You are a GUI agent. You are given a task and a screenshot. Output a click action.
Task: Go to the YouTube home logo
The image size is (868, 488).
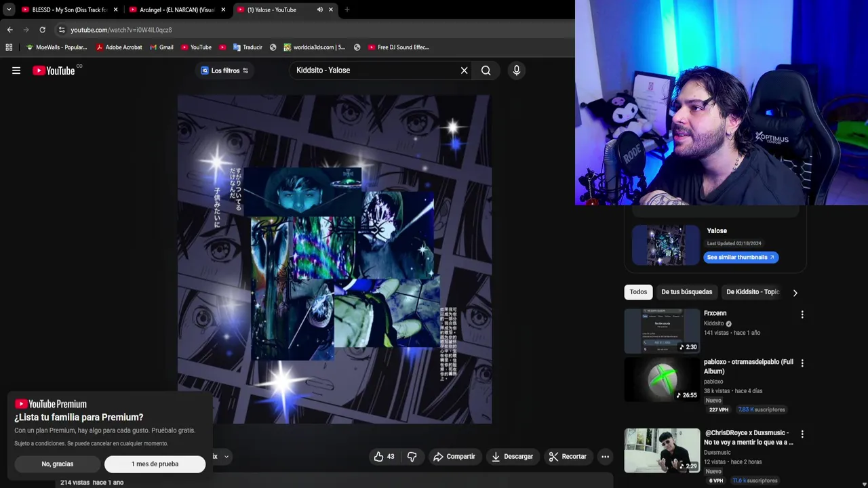[x=54, y=70]
